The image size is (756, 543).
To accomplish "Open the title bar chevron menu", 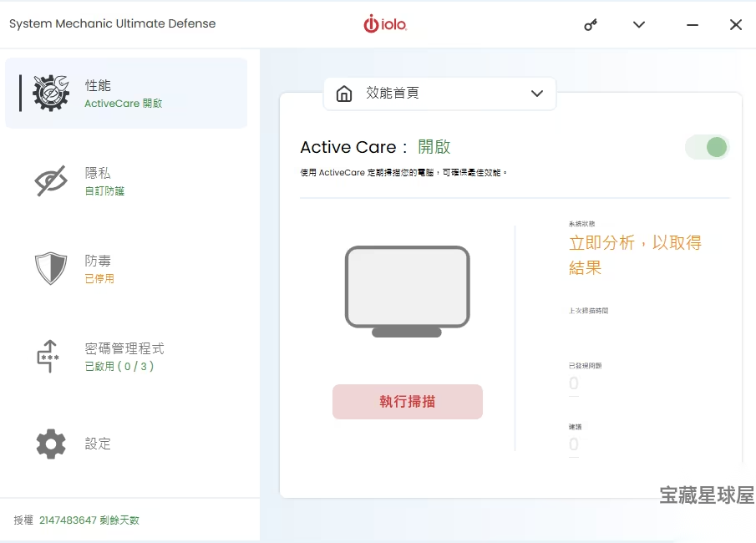I will (639, 24).
